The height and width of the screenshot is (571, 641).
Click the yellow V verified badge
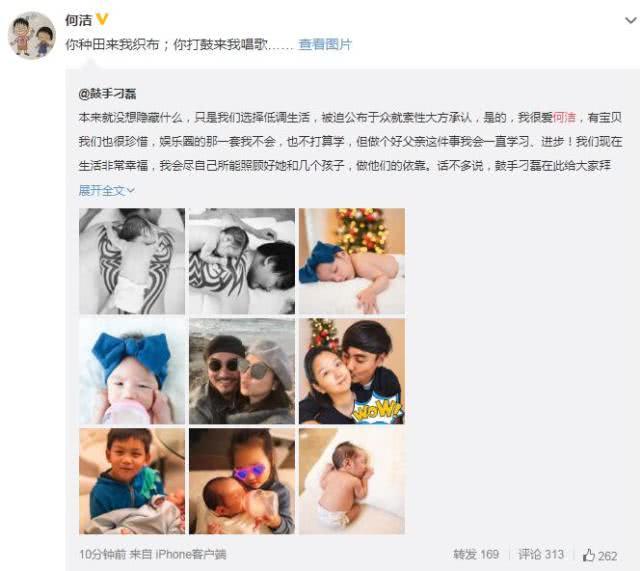[x=101, y=20]
